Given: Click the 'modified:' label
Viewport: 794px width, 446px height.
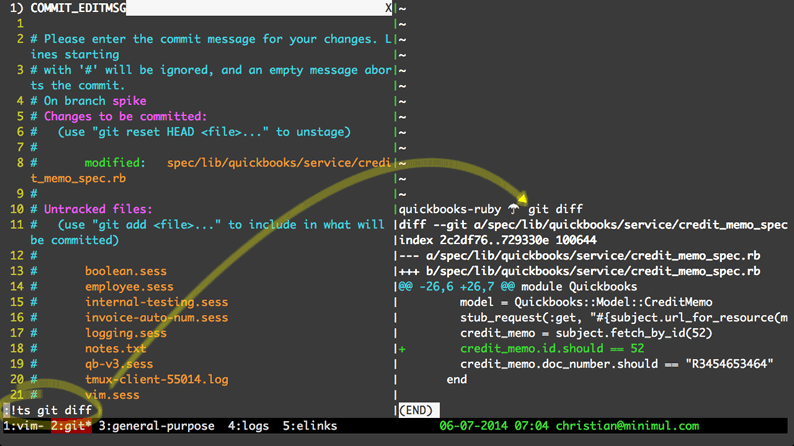Looking at the screenshot, I should (x=115, y=163).
